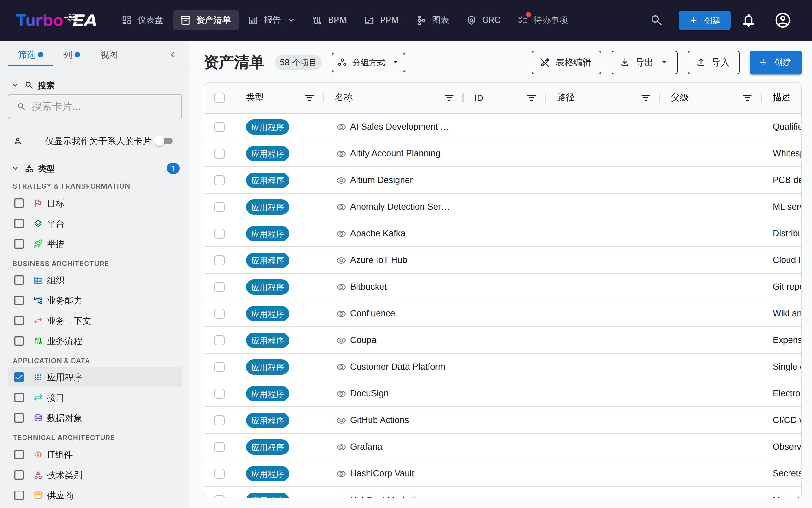Click the filter icon on the 父级 column
812x508 pixels.
click(747, 98)
